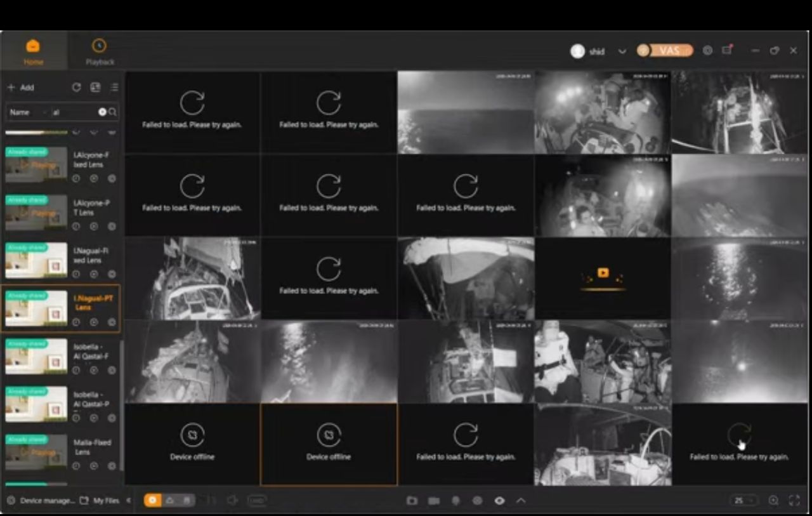Open the snapshot folder icon in toolbar
Screen dimensions: 812x516
(412, 501)
